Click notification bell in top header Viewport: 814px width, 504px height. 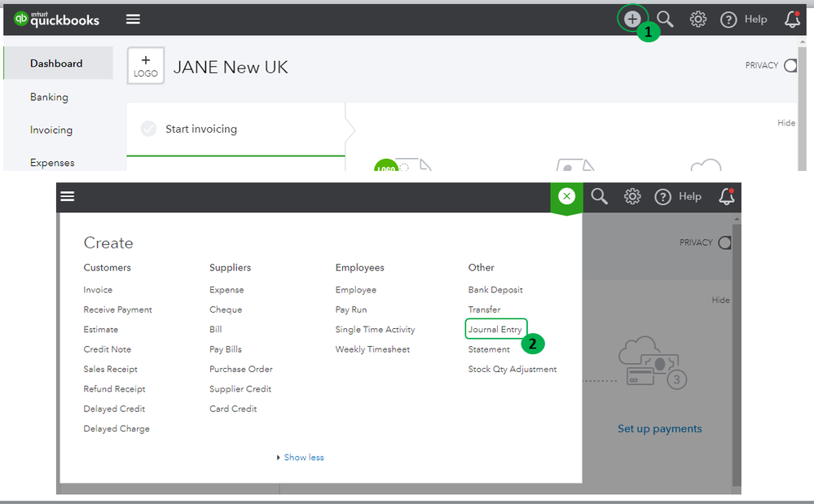click(792, 19)
